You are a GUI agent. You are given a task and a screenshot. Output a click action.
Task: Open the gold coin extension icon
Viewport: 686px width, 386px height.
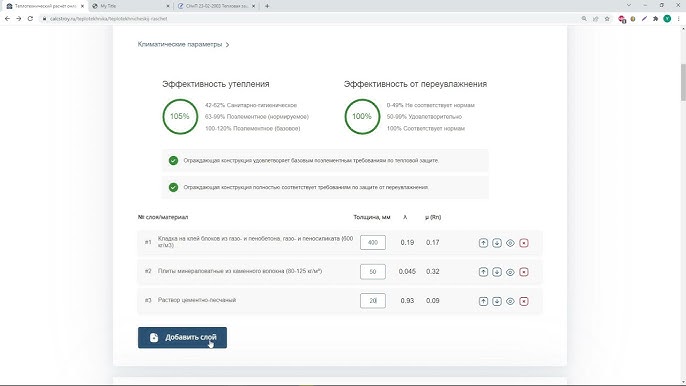click(633, 19)
